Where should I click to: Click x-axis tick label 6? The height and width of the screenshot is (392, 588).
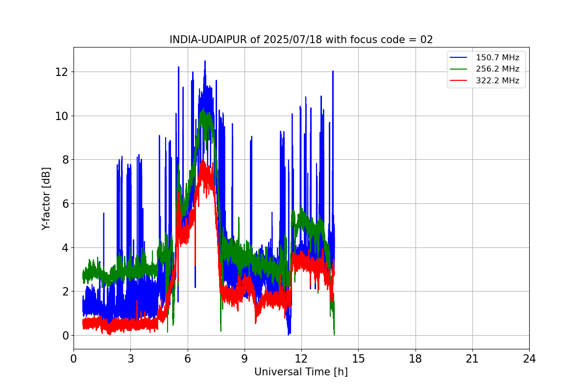[187, 359]
